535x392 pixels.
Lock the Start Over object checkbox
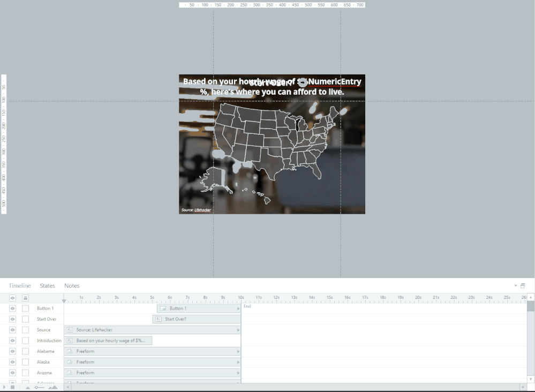[x=25, y=319]
